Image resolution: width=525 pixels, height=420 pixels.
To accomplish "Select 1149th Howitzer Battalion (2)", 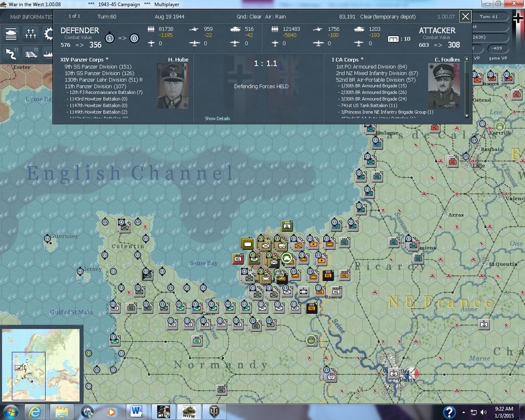I will point(98,112).
